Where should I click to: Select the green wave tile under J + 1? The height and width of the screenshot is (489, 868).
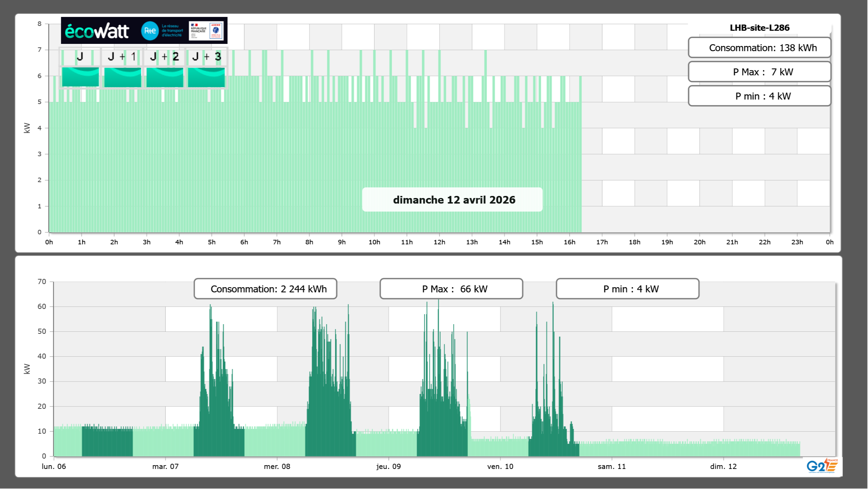(122, 77)
